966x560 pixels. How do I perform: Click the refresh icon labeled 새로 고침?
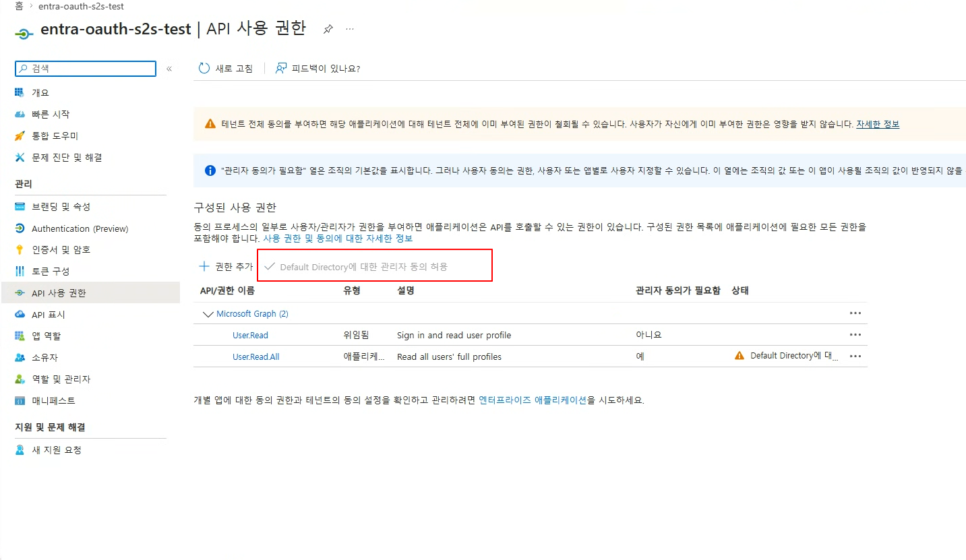(x=204, y=68)
